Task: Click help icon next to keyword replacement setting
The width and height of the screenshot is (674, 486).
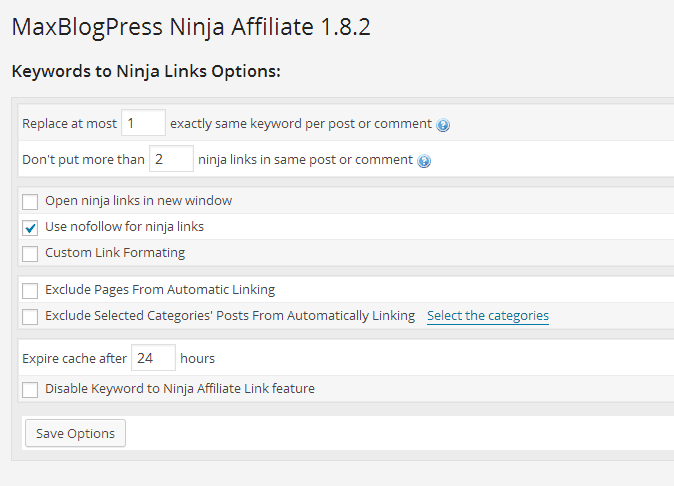Action: pos(443,125)
